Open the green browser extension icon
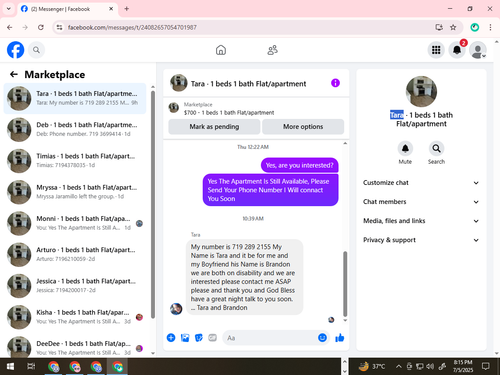500x375 pixels. 475,27
